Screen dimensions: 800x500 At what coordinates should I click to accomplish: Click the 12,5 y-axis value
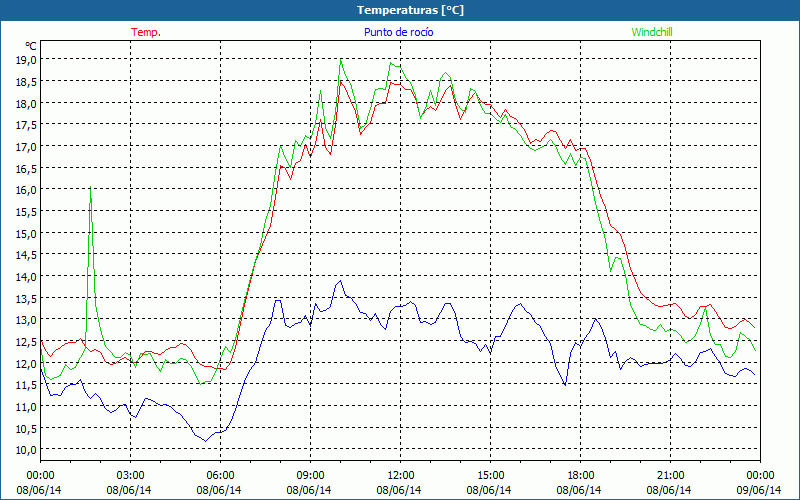(x=27, y=342)
